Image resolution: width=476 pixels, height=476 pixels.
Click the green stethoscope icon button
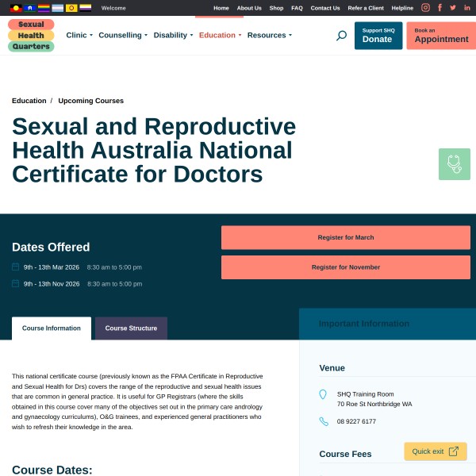(454, 164)
